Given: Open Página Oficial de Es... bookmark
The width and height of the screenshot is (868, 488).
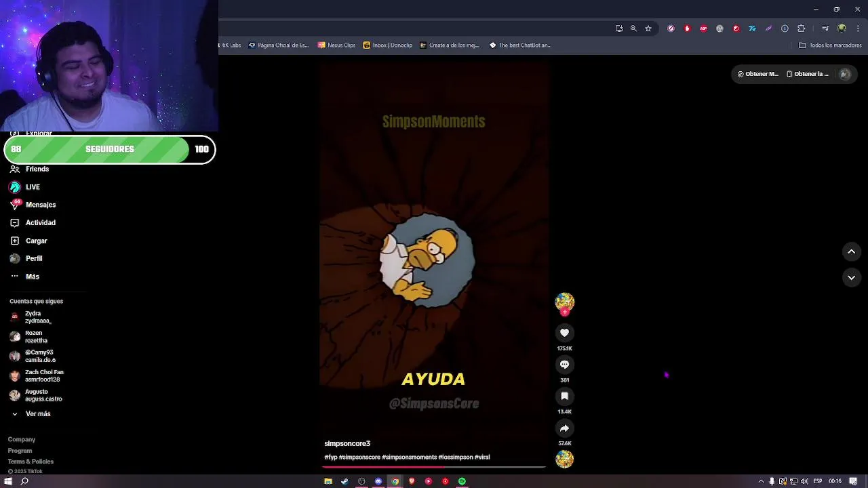Looking at the screenshot, I should click(278, 45).
